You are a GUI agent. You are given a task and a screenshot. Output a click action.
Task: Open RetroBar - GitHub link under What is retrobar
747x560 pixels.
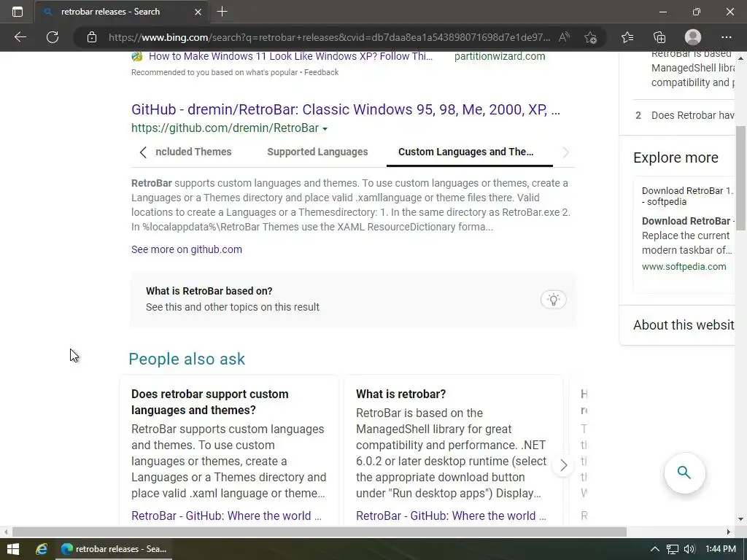point(451,516)
